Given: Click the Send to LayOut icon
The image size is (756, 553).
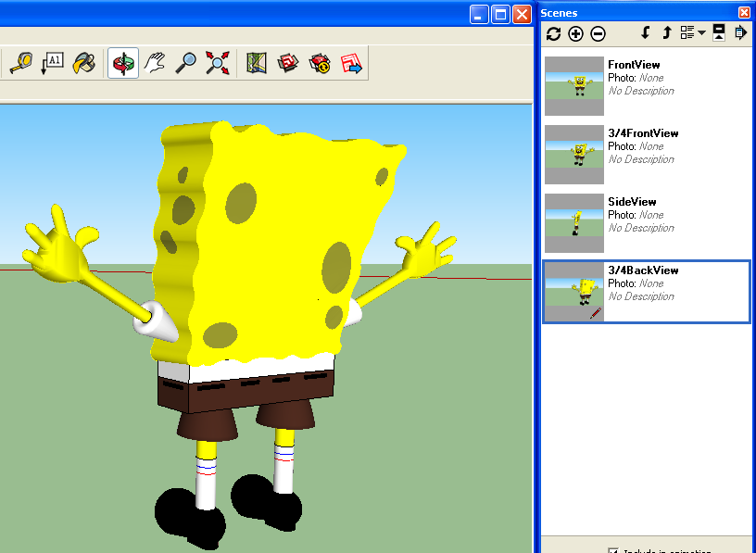Looking at the screenshot, I should [351, 63].
